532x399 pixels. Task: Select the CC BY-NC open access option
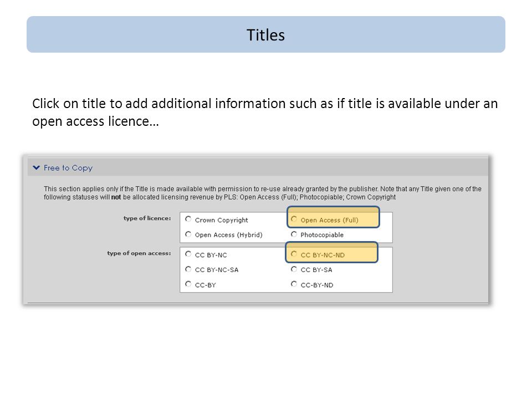point(188,254)
